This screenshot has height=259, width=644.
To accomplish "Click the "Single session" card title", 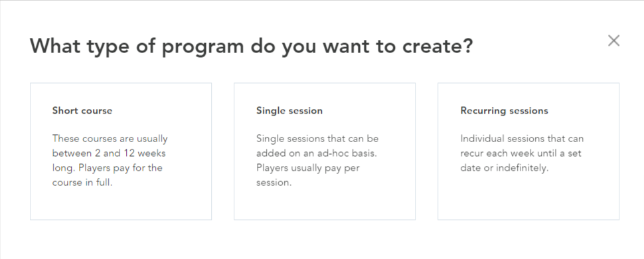I will coord(289,111).
